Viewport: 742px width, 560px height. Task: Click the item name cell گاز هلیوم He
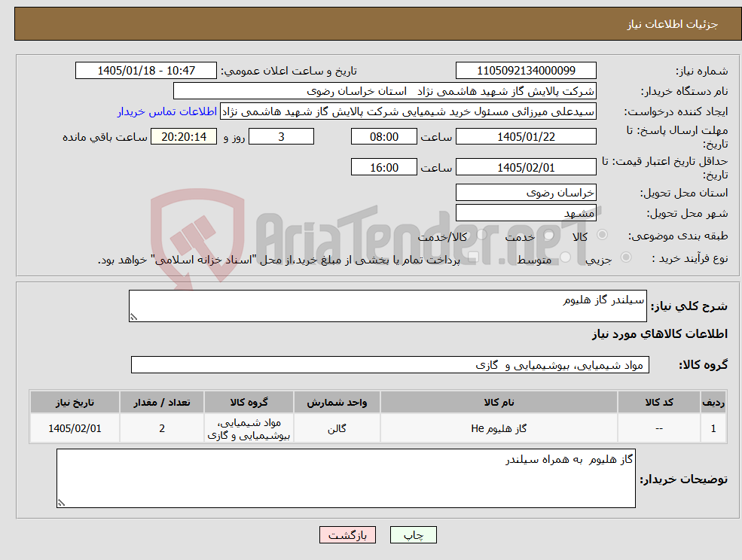(499, 428)
